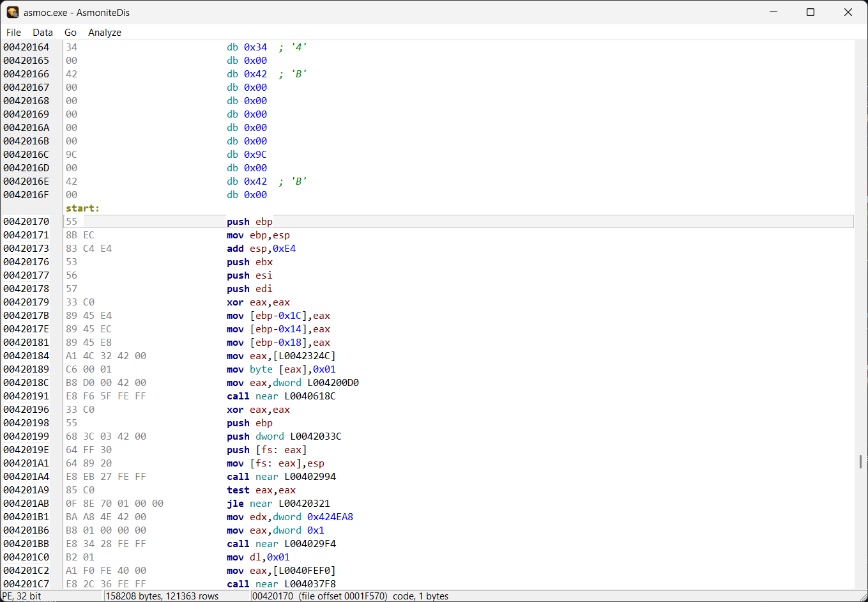The width and height of the screenshot is (868, 602).
Task: Click the 'call near L004029F4' instruction
Action: 281,544
